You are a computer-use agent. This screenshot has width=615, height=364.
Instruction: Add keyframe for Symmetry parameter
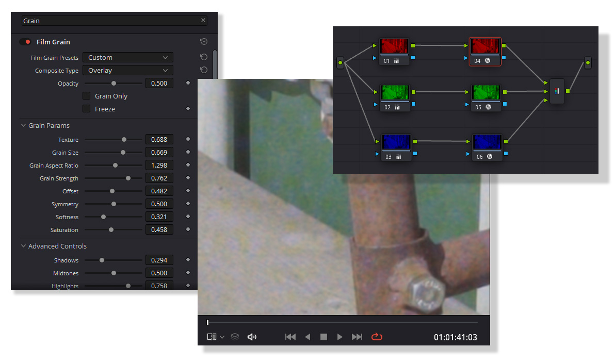point(188,204)
